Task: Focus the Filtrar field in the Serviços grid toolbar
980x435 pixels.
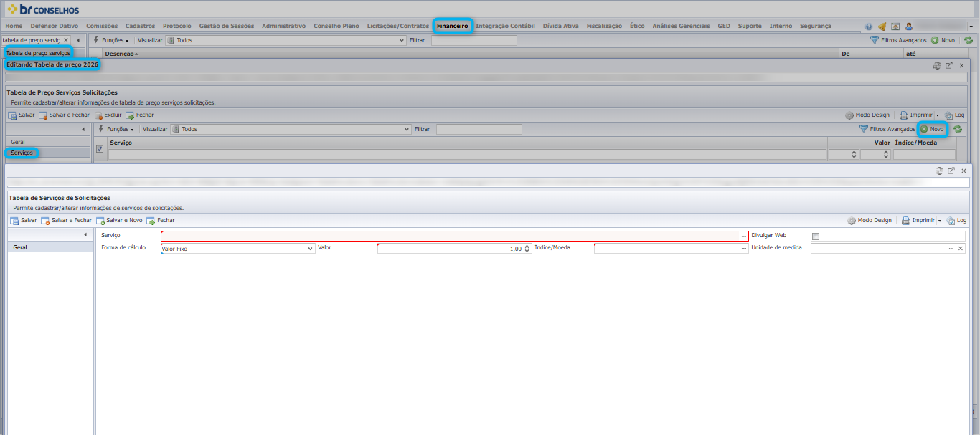Action: click(479, 130)
